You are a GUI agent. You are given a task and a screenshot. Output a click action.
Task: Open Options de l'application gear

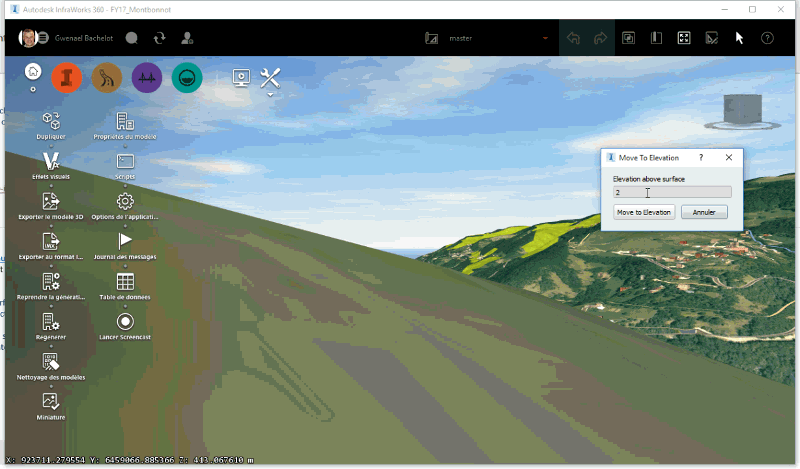tap(125, 201)
